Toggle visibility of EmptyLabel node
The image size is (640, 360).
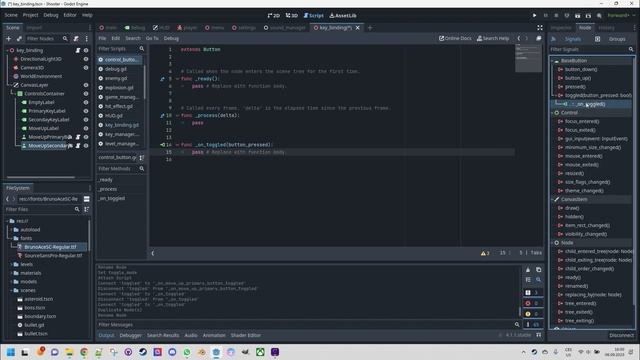click(x=86, y=102)
